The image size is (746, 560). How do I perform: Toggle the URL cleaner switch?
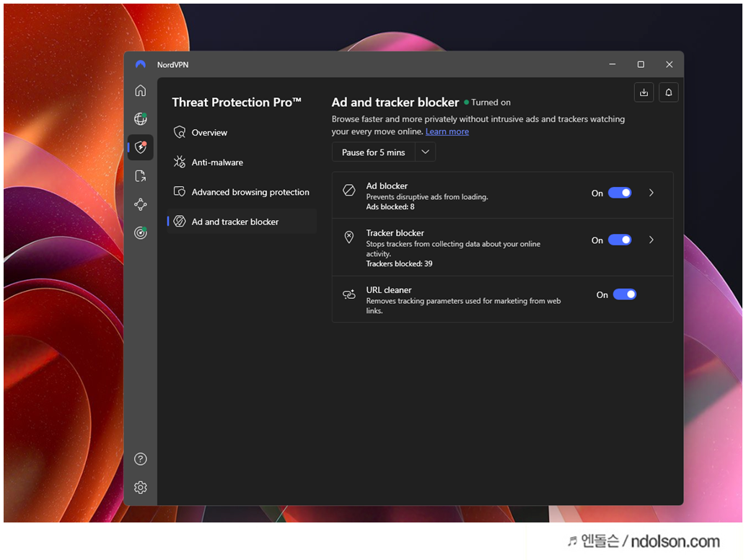(x=624, y=294)
